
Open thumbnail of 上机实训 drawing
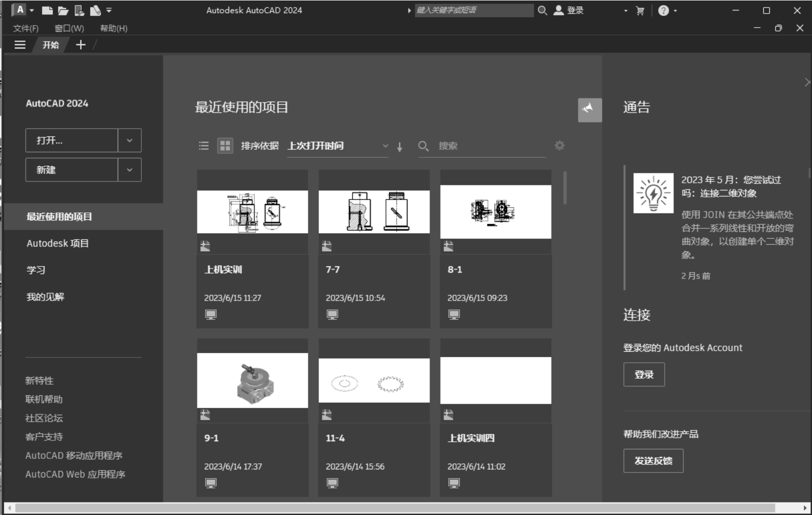click(253, 211)
